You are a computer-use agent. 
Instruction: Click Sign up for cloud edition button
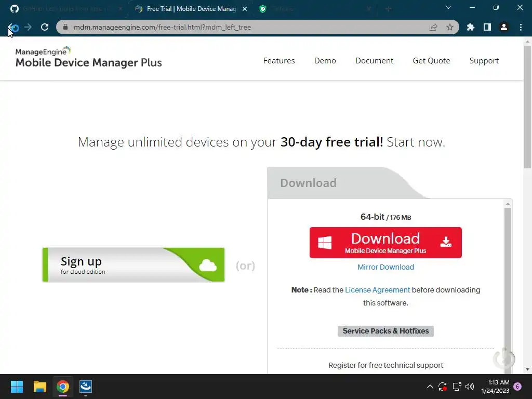(x=134, y=264)
